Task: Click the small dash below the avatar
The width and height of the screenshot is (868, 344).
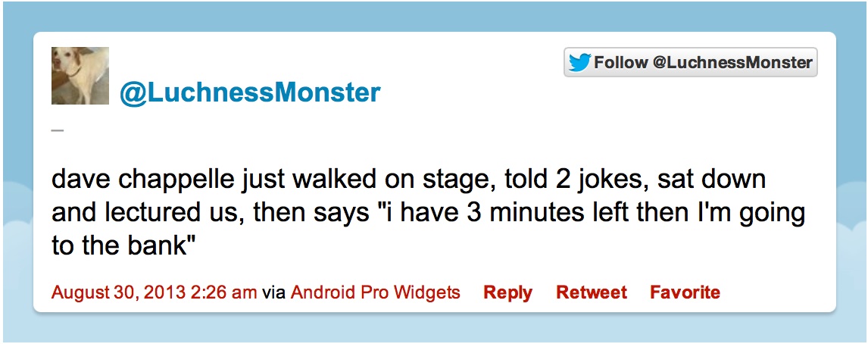Action: coord(57,130)
